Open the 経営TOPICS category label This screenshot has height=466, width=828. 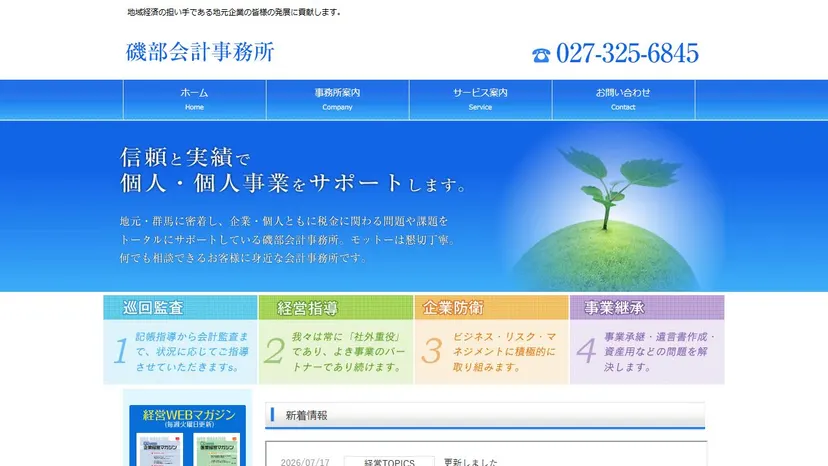pyautogui.click(x=389, y=461)
